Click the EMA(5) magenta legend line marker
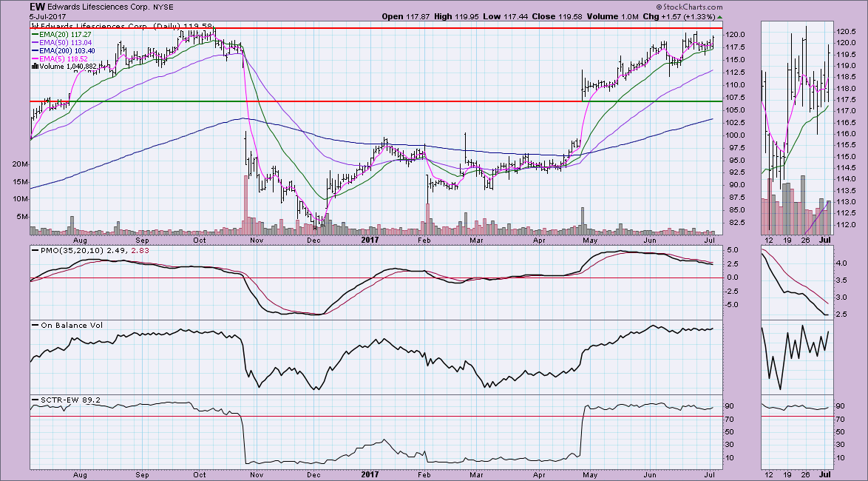 34,58
